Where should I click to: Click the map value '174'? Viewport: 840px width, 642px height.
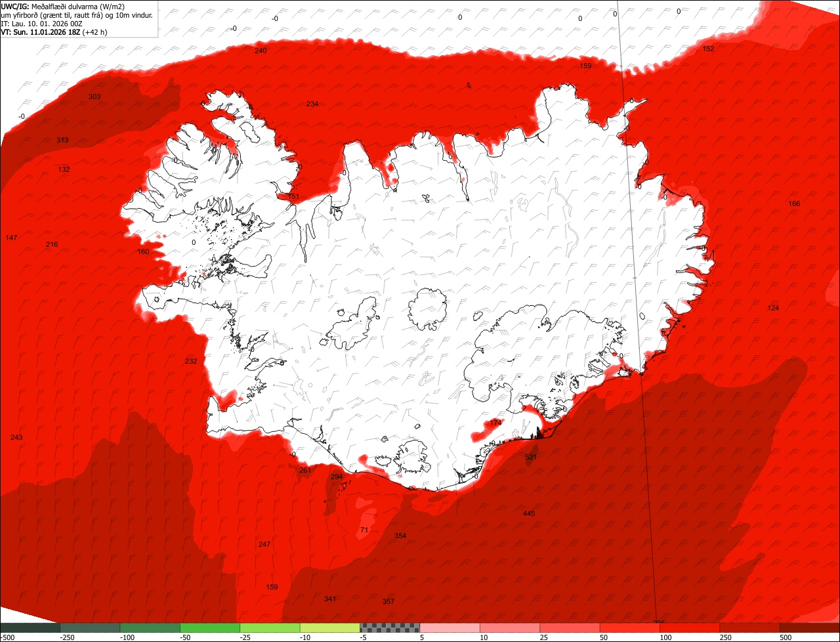click(x=495, y=423)
